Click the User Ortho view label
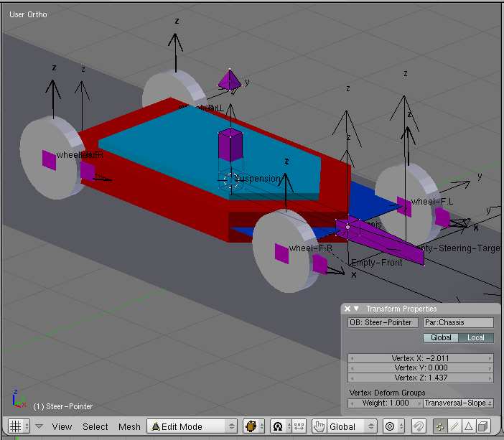Image resolution: width=504 pixels, height=440 pixels. point(28,14)
